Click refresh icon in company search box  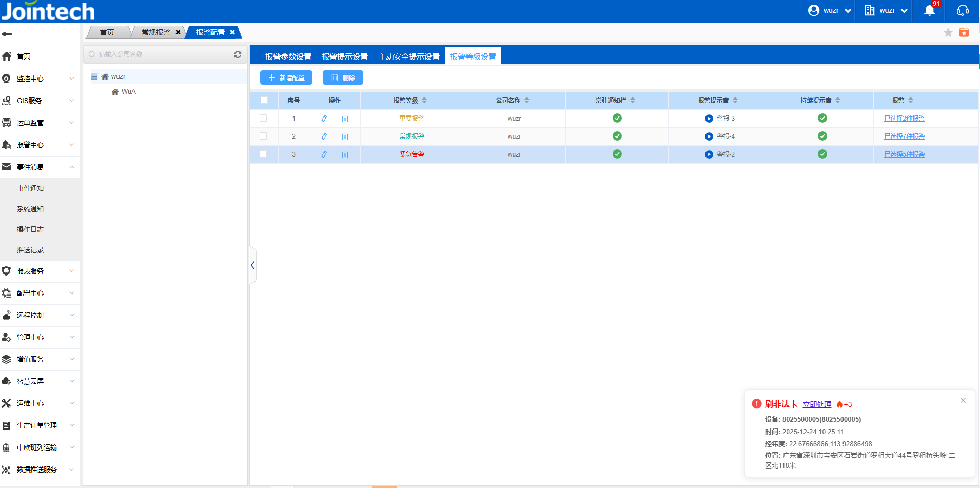(238, 54)
